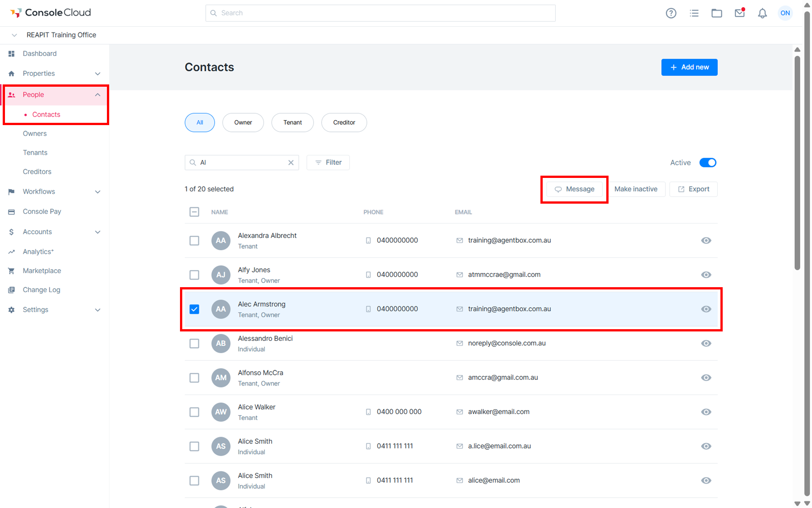Open the ON user avatar menu
The image size is (812, 508).
pyautogui.click(x=785, y=13)
